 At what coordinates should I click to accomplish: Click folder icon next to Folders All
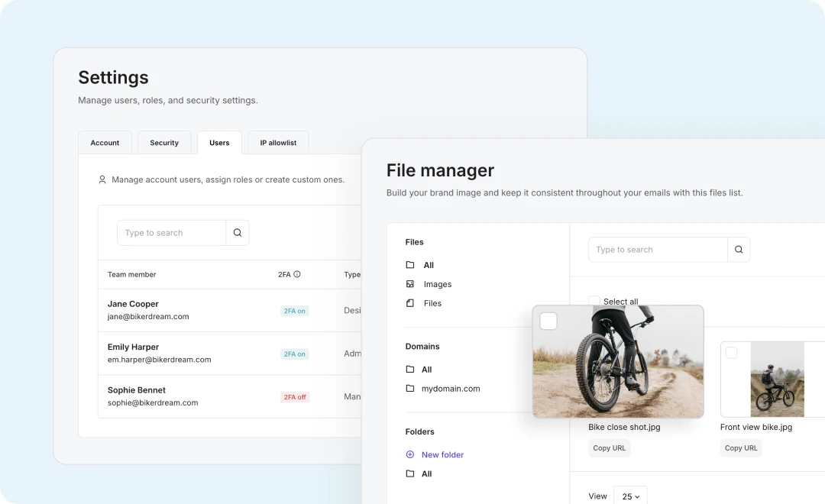pyautogui.click(x=410, y=473)
